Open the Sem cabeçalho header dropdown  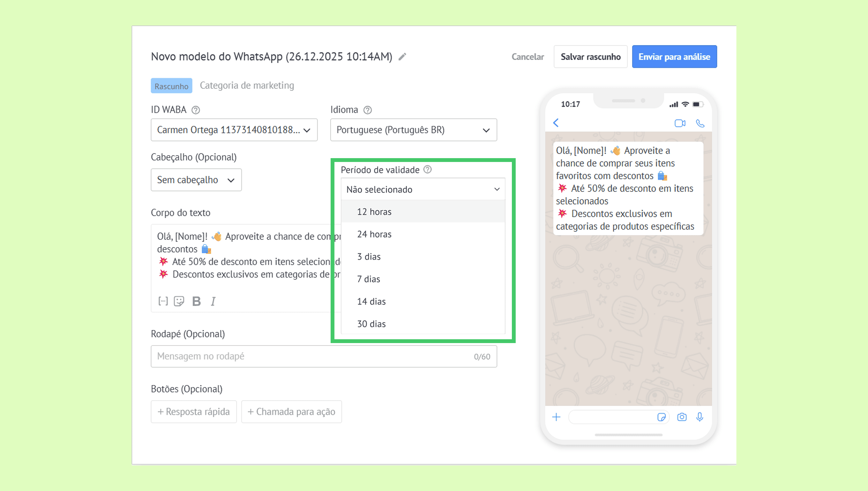point(196,180)
